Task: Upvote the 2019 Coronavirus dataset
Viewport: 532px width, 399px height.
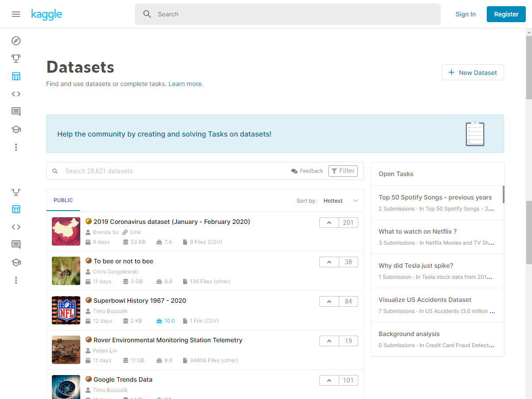Action: point(329,223)
